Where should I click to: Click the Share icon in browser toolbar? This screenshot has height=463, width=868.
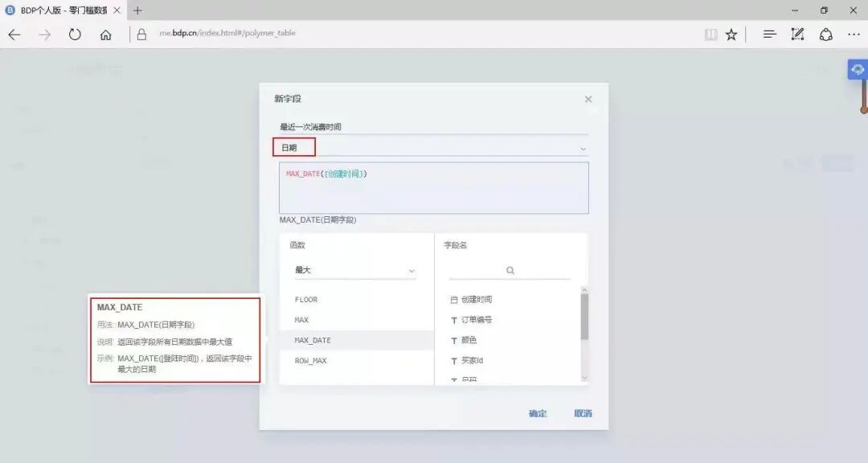click(x=825, y=34)
